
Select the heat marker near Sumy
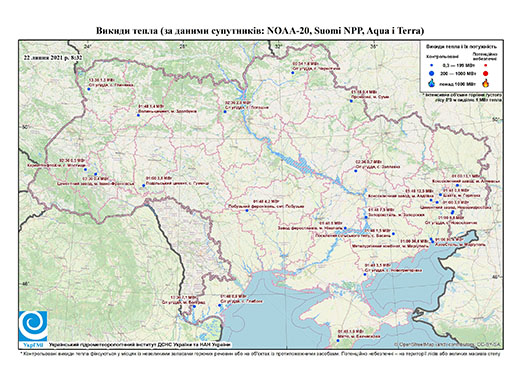click(351, 101)
